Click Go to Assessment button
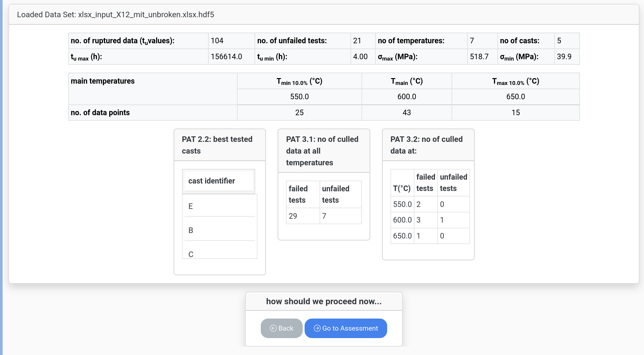Image resolution: width=644 pixels, height=355 pixels. (x=346, y=328)
